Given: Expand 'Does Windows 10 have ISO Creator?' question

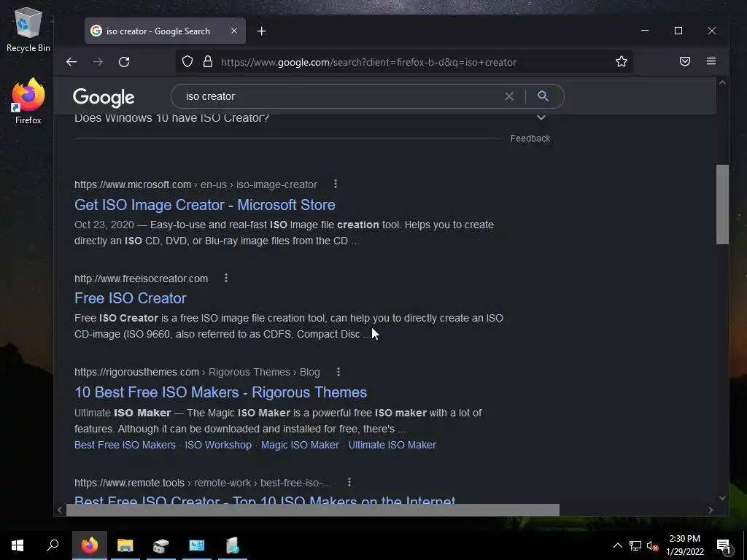Looking at the screenshot, I should [541, 117].
